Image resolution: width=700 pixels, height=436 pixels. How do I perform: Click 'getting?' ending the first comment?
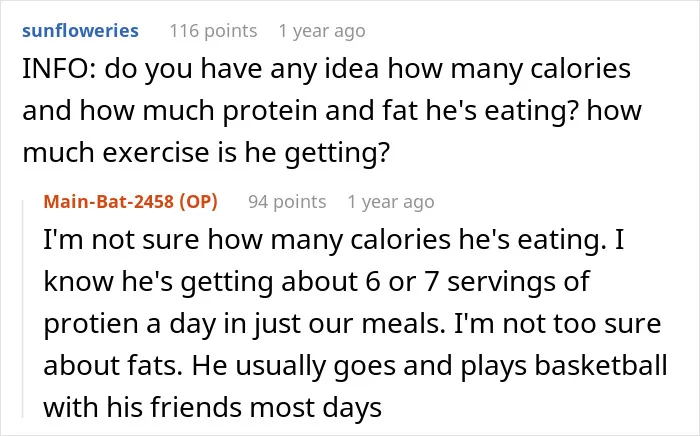point(337,153)
